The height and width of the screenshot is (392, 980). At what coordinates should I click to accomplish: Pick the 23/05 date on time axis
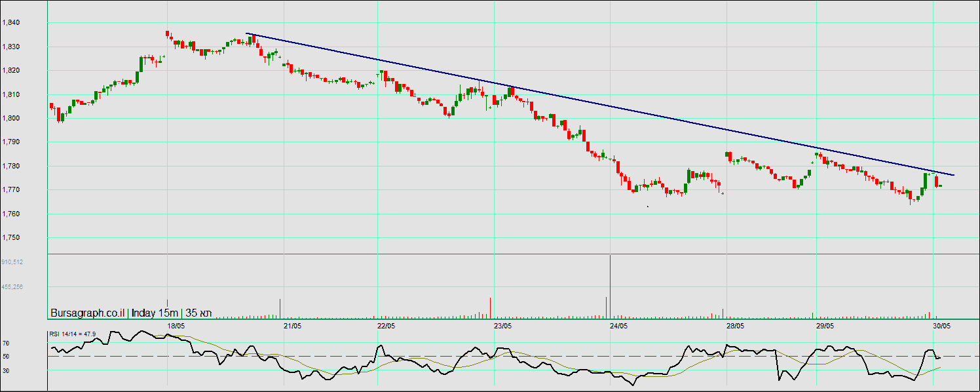click(502, 325)
